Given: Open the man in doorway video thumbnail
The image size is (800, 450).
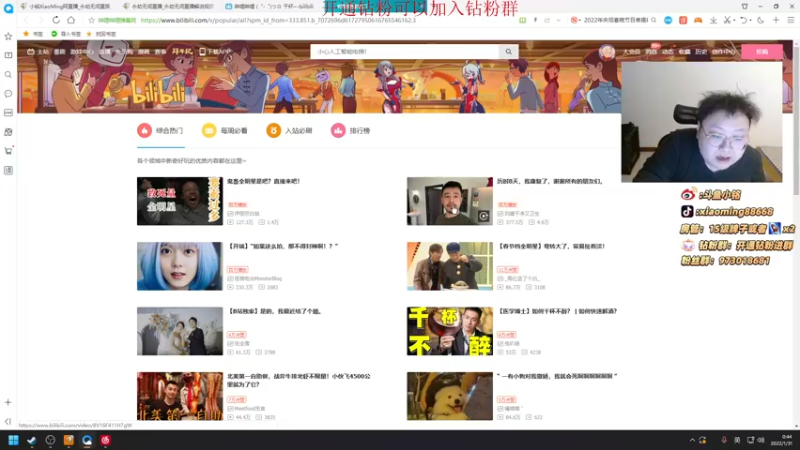Looking at the screenshot, I should pos(449,201).
